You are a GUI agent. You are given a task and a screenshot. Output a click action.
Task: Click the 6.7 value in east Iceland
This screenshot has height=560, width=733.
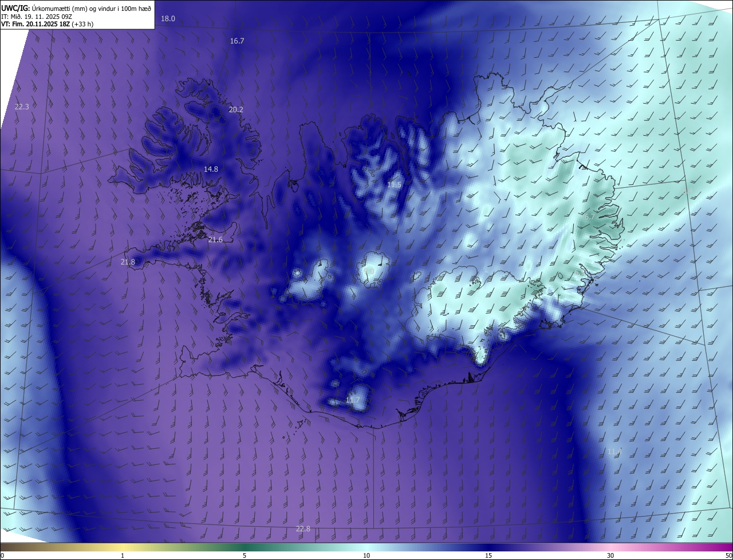[590, 217]
